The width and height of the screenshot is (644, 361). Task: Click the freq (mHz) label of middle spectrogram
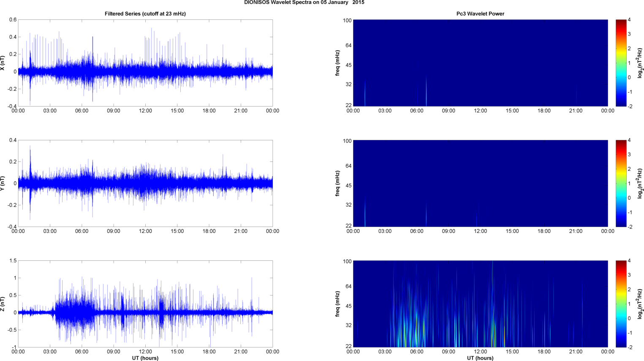[338, 183]
